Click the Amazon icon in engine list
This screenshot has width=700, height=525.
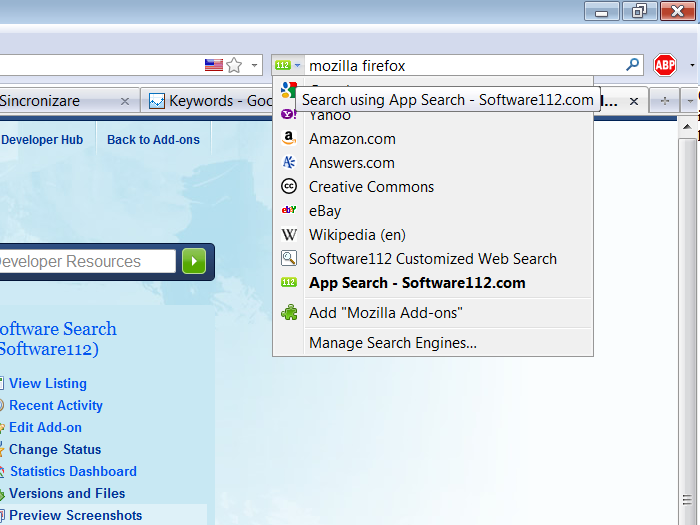289,138
